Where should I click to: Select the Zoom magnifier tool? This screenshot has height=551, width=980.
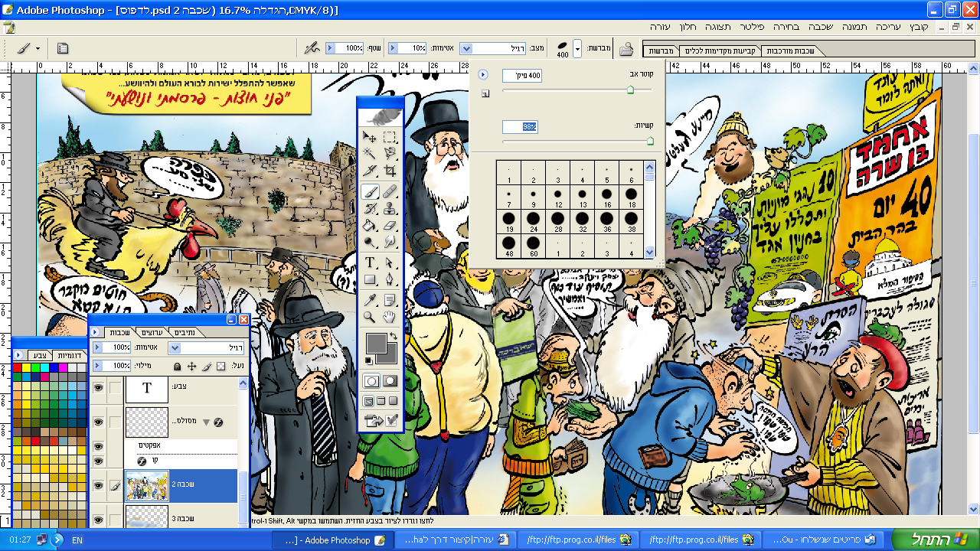pos(371,317)
